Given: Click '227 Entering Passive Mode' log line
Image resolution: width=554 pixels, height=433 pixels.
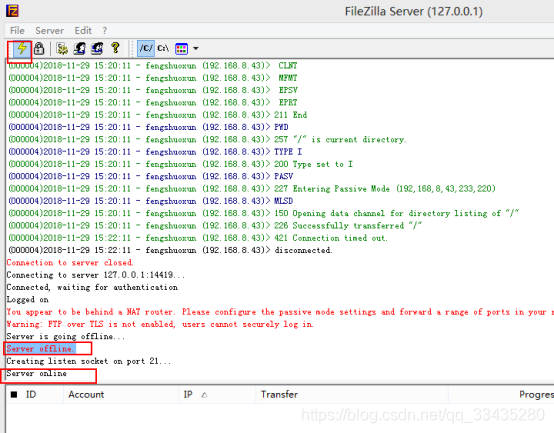Looking at the screenshot, I should (x=252, y=189).
